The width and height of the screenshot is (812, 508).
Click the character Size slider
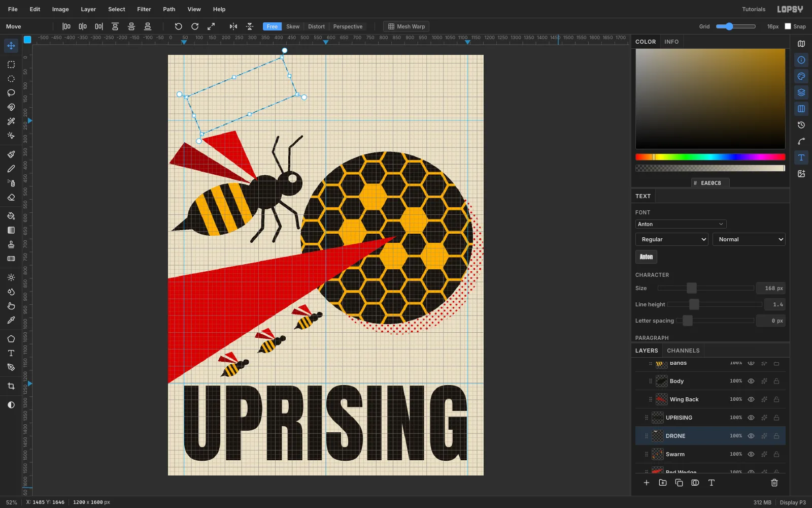705,288
